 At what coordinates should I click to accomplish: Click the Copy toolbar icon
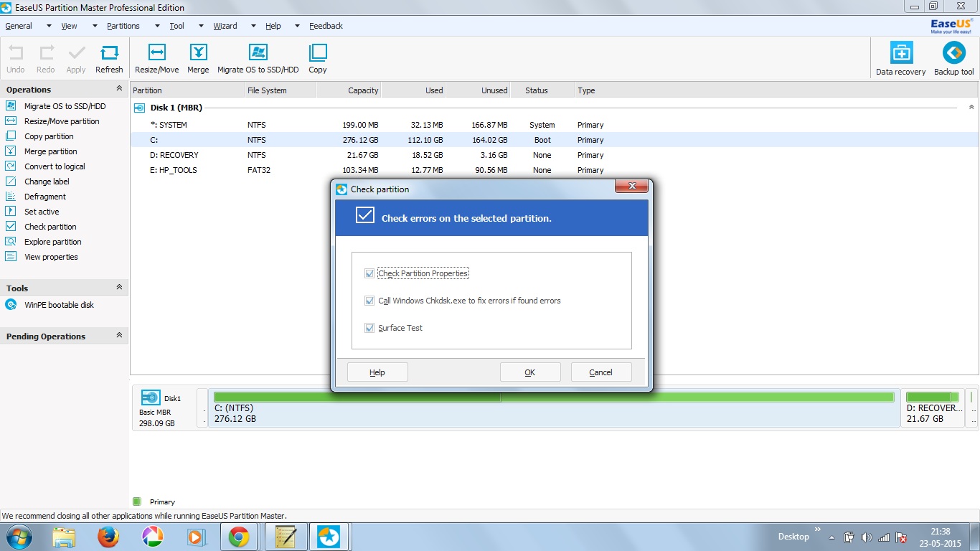pos(318,52)
